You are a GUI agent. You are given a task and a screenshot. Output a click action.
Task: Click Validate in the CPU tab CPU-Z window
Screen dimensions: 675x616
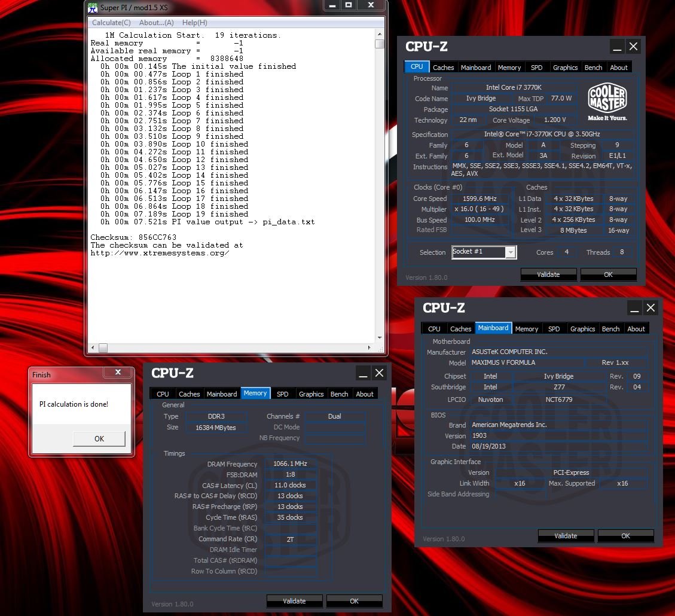(x=548, y=274)
